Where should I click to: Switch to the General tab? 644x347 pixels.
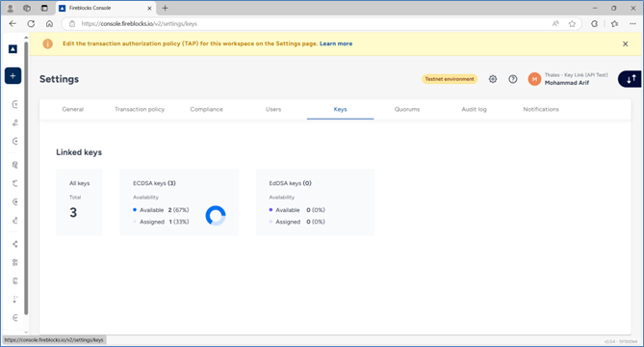(73, 109)
